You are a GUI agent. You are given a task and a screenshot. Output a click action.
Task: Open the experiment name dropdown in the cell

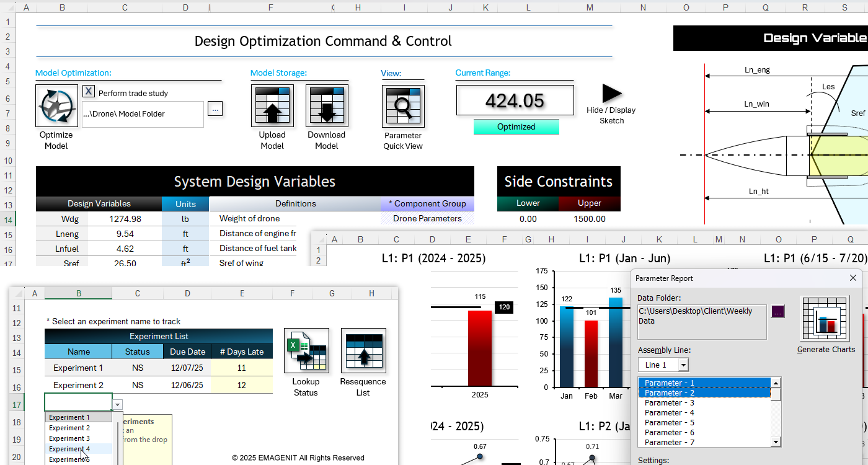(x=117, y=404)
